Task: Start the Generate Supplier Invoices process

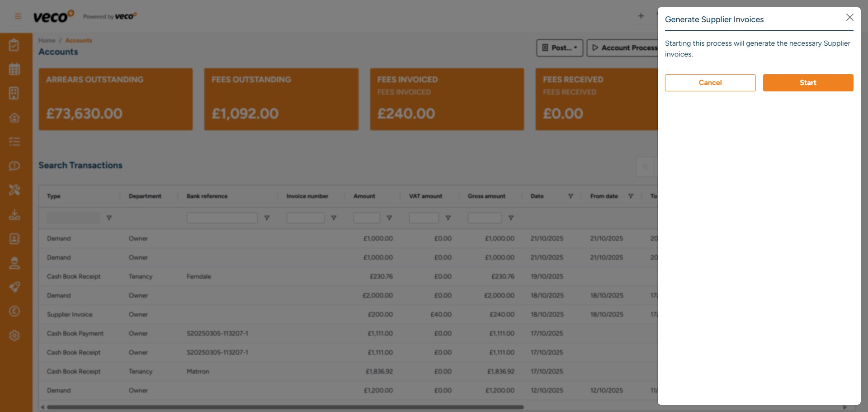Action: (x=808, y=82)
